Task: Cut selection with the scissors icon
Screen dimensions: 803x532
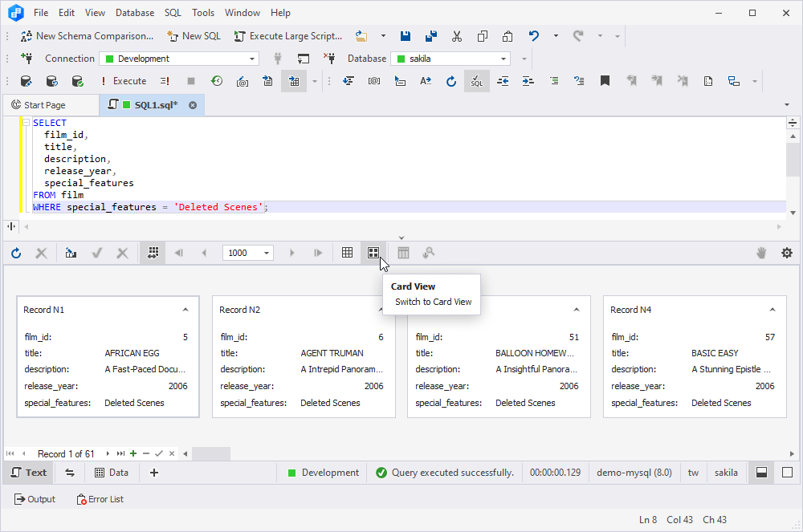Action: (456, 36)
